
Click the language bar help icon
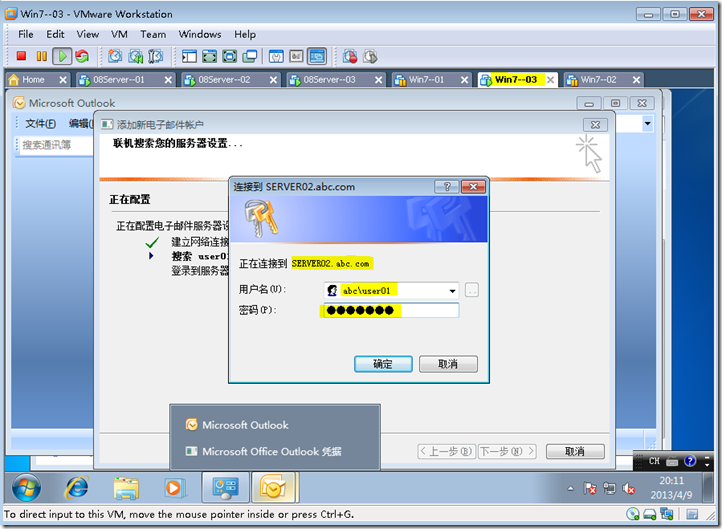(x=690, y=460)
